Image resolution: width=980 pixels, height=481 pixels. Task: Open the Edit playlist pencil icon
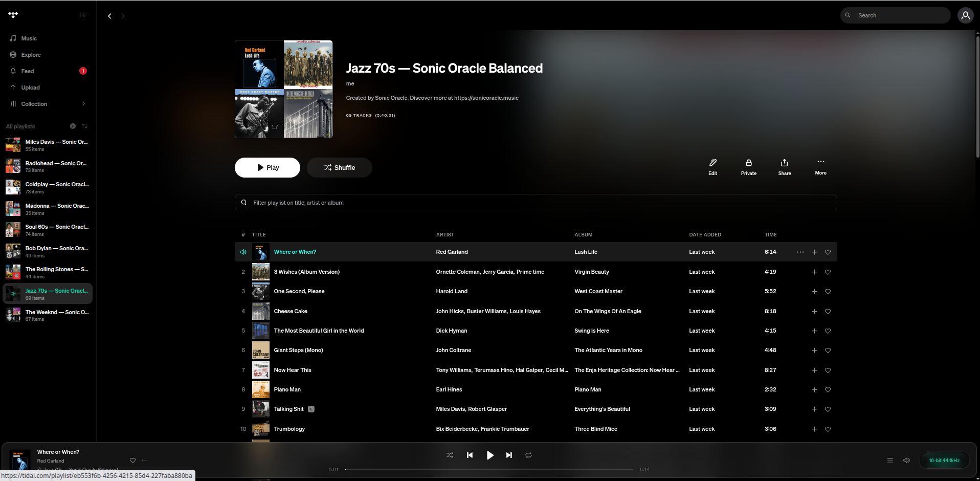(x=712, y=167)
